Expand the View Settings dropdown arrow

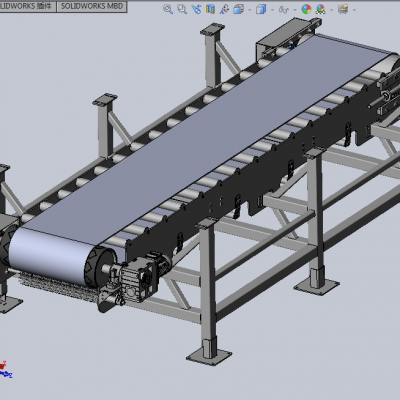pos(354,10)
